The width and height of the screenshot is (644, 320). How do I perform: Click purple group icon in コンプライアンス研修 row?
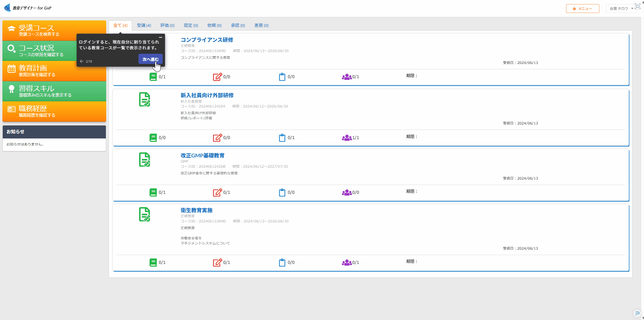(347, 77)
